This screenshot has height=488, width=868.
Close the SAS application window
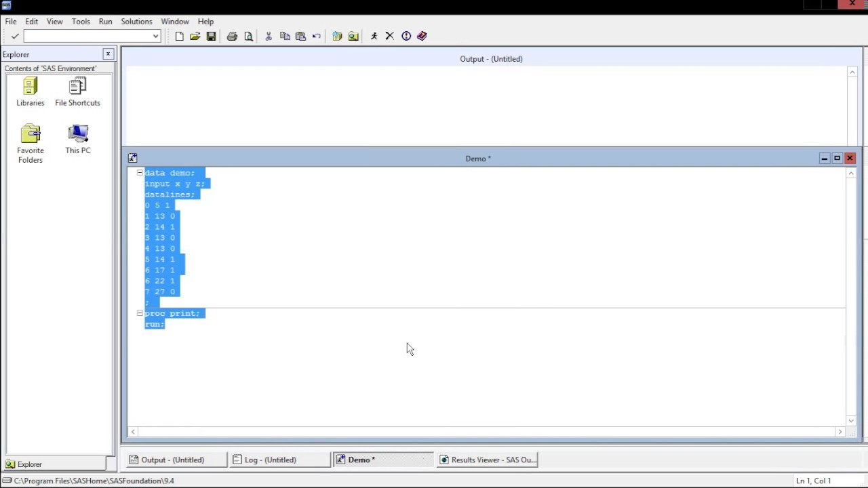[852, 4]
